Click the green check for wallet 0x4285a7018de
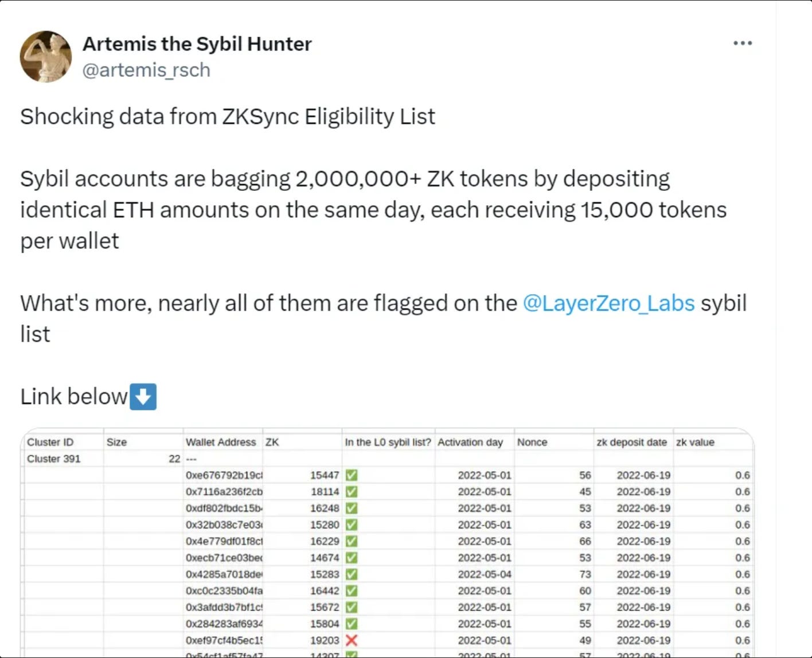 click(x=352, y=574)
